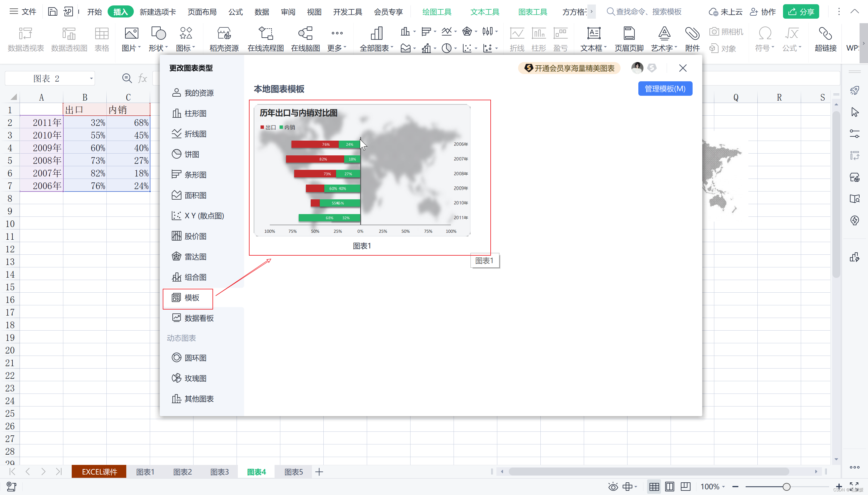868x495 pixels.
Task: Toggle fullscreen icon in status bar
Action: (x=854, y=487)
